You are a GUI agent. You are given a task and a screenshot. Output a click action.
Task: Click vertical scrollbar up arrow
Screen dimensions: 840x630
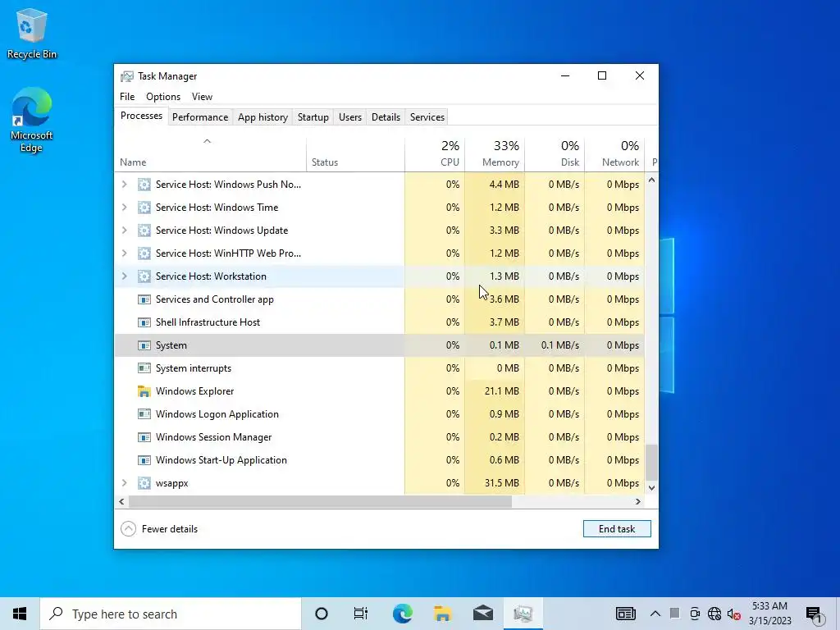click(651, 180)
